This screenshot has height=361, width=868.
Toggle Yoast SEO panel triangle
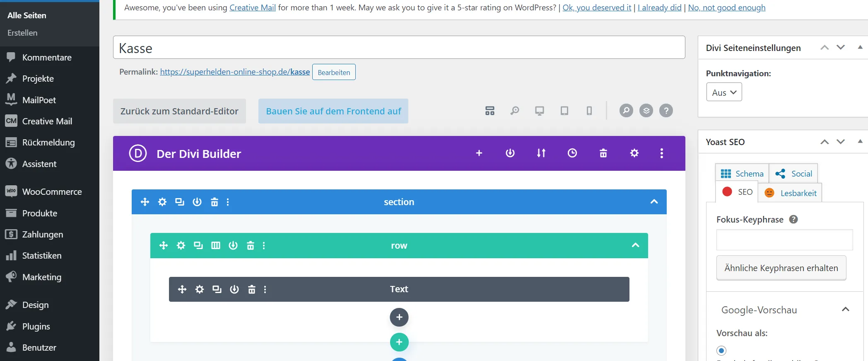(860, 141)
